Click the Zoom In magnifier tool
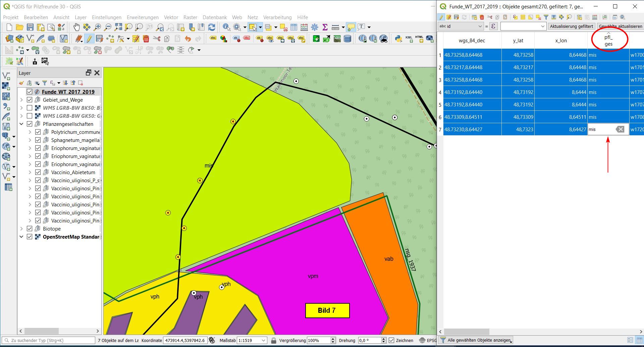Image resolution: width=644 pixels, height=347 pixels. 97,27
